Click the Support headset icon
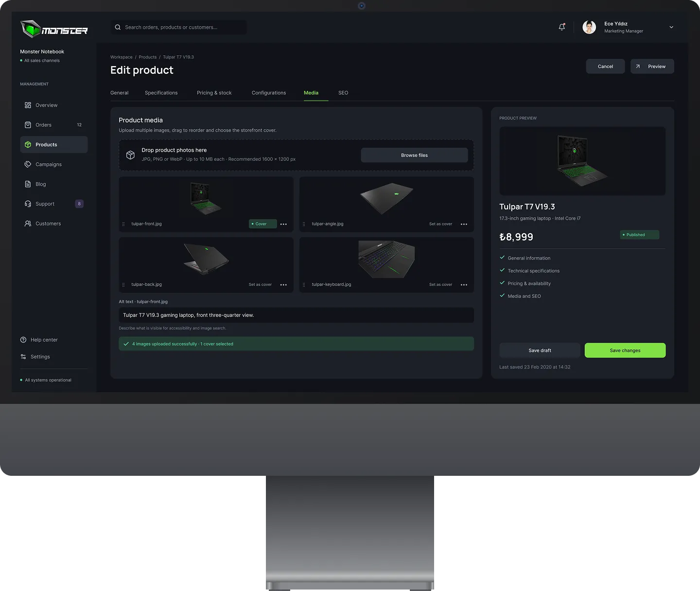The width and height of the screenshot is (700, 591). pos(28,204)
